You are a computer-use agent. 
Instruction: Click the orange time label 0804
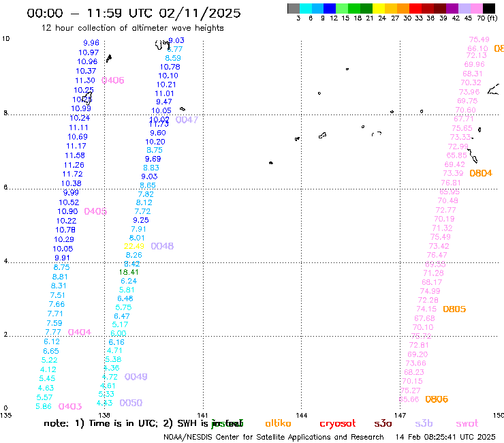pyautogui.click(x=481, y=173)
